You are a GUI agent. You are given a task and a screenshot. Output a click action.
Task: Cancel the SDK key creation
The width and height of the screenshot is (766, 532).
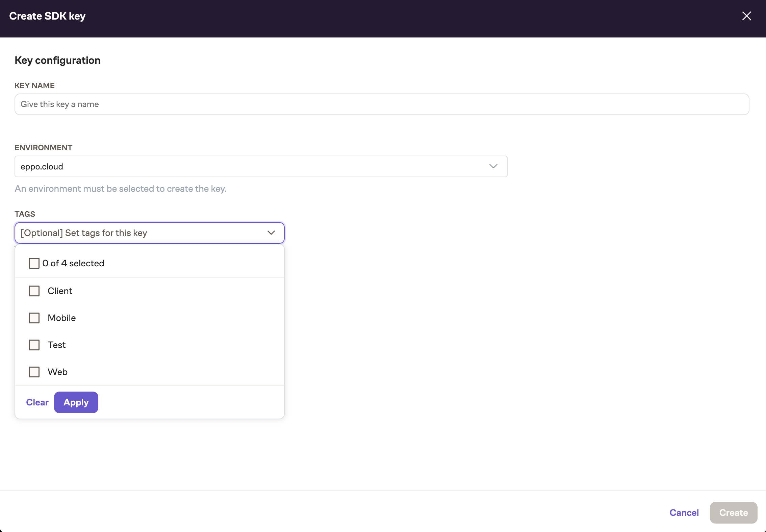(x=684, y=512)
